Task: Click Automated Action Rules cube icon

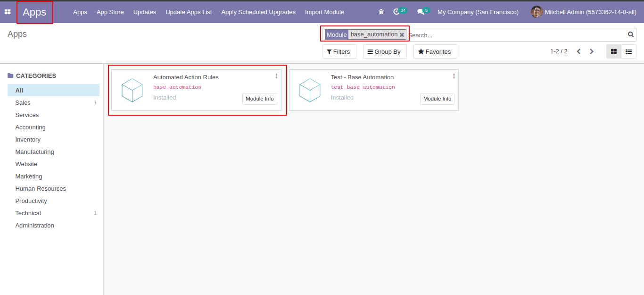Action: (x=132, y=90)
